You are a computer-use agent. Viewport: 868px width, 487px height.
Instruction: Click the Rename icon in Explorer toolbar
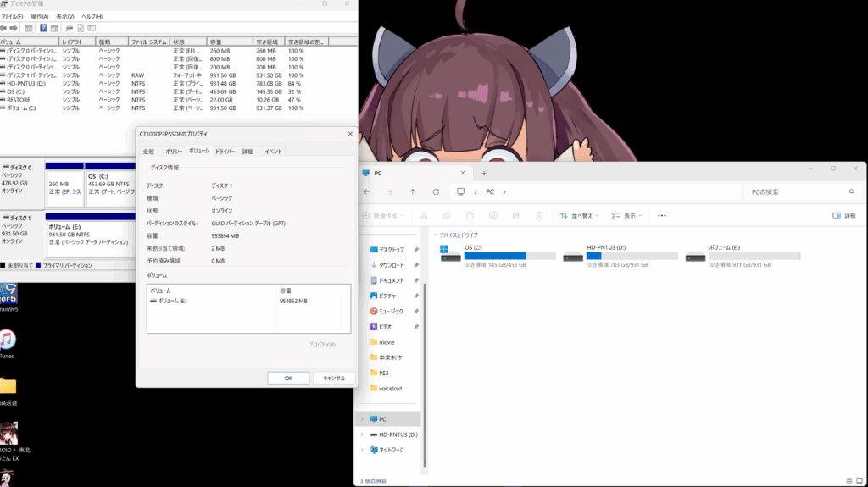(492, 216)
